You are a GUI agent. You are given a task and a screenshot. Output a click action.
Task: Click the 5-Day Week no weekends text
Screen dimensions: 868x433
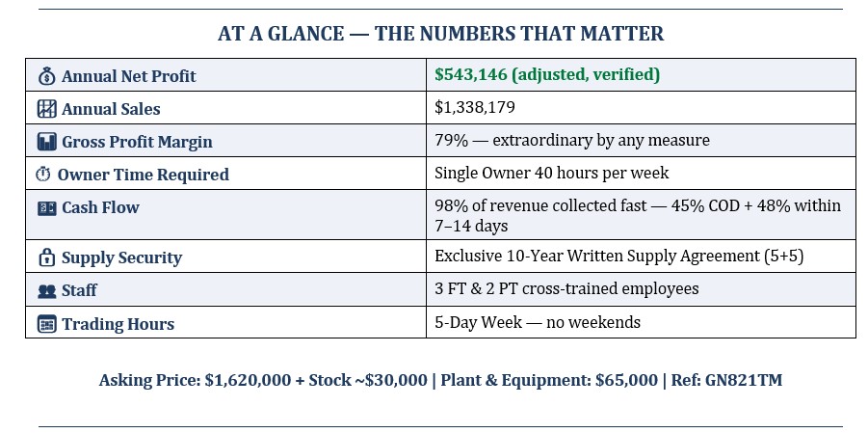[x=538, y=322]
